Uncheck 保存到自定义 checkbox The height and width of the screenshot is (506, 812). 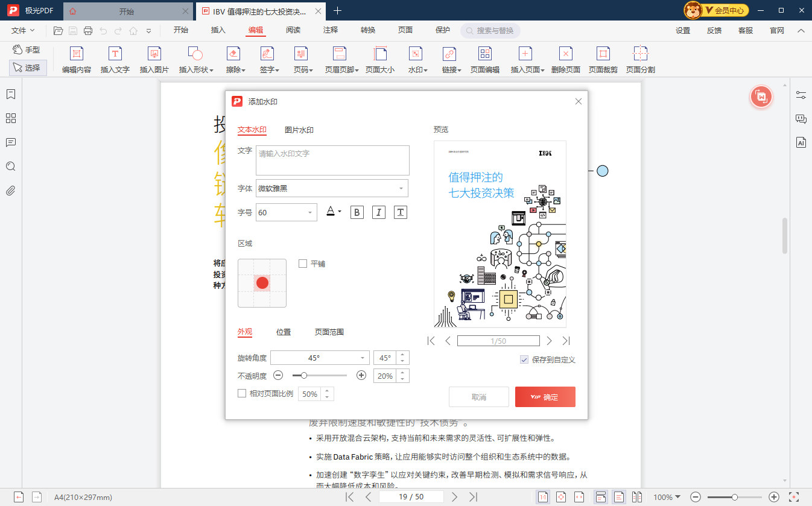click(x=524, y=359)
